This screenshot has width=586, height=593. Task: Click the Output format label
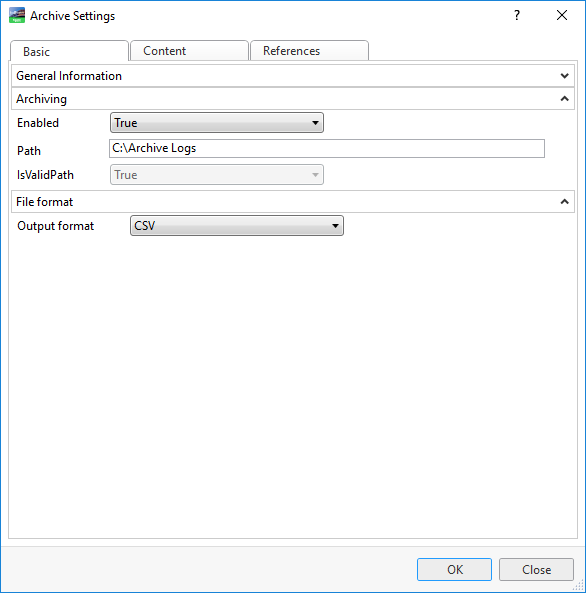(x=56, y=226)
